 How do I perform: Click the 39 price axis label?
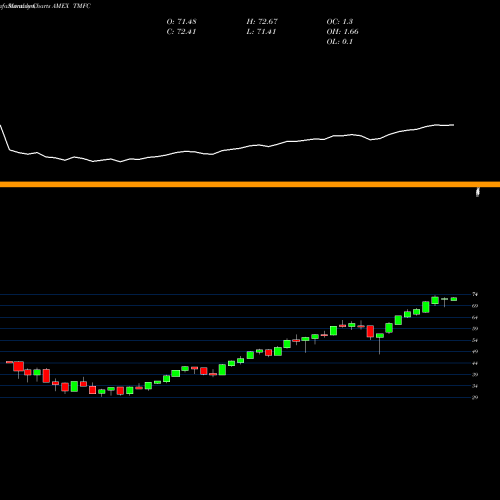[x=475, y=375]
